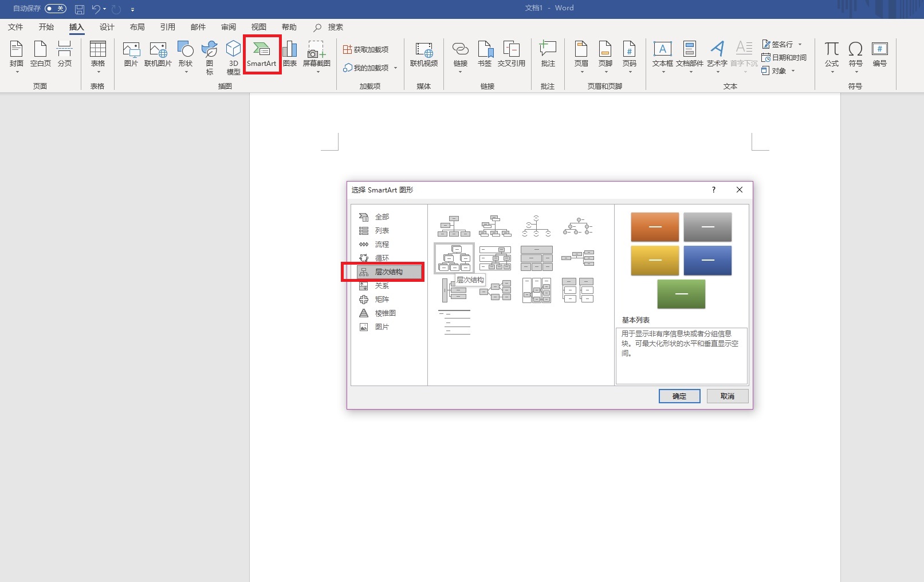The height and width of the screenshot is (582, 924).
Task: Open the View (视图) tab
Action: (x=259, y=27)
